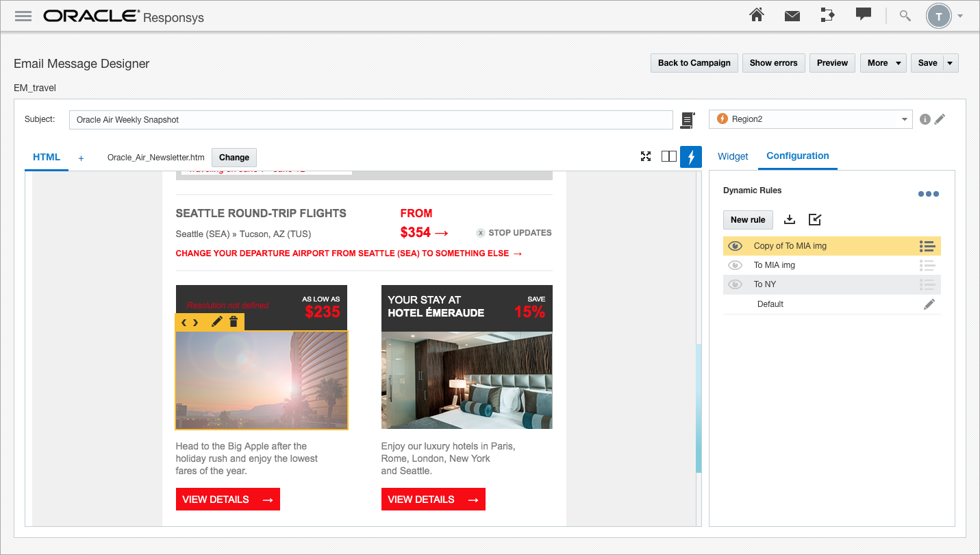Image resolution: width=980 pixels, height=555 pixels.
Task: Toggle visibility of Copy of To MIA img
Action: 736,246
